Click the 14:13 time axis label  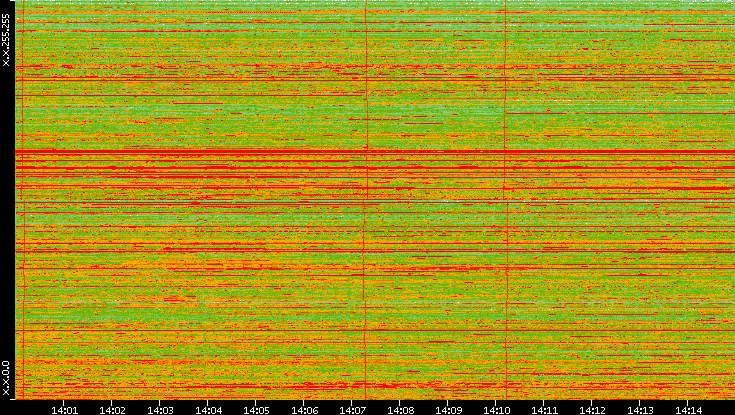(640, 410)
